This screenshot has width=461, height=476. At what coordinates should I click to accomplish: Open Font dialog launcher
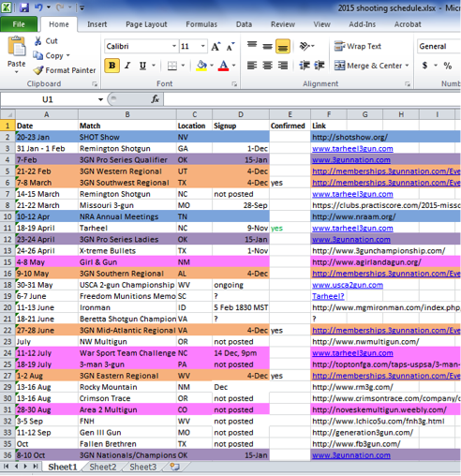click(234, 84)
